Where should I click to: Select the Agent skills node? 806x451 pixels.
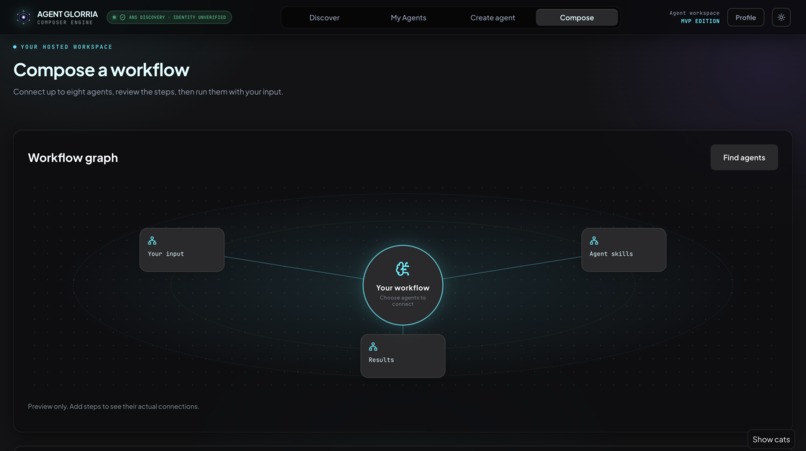tap(624, 250)
